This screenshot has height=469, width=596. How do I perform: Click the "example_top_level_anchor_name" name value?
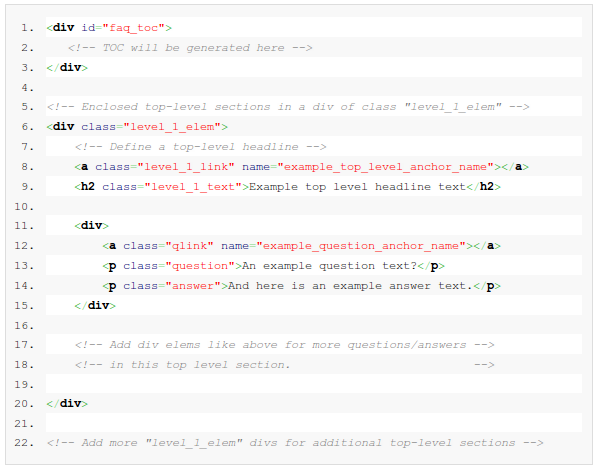[385, 167]
